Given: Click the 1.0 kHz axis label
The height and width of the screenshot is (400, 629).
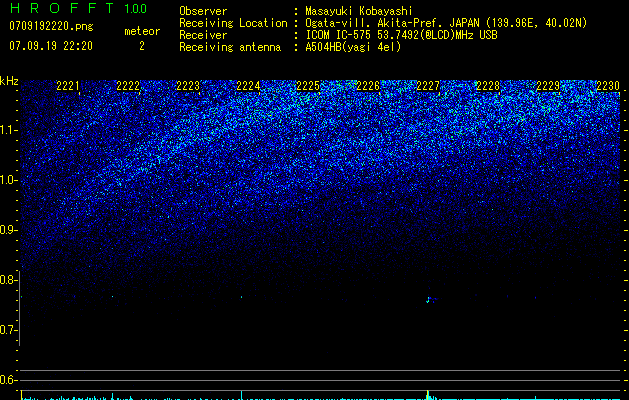Looking at the screenshot, I should tap(9, 180).
